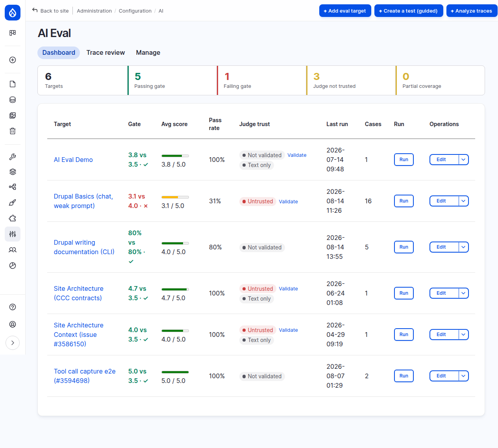Image resolution: width=498 pixels, height=448 pixels.
Task: Open the Extend puzzle piece icon
Action: [x=13, y=218]
